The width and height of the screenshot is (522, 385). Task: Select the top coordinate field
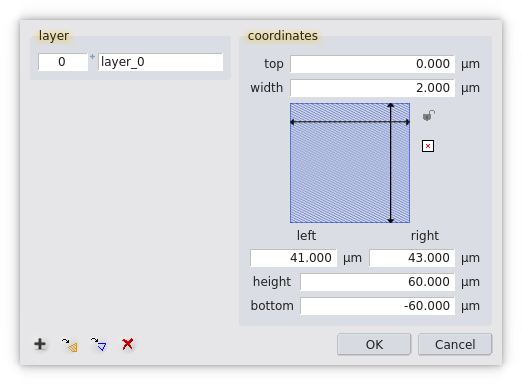372,64
